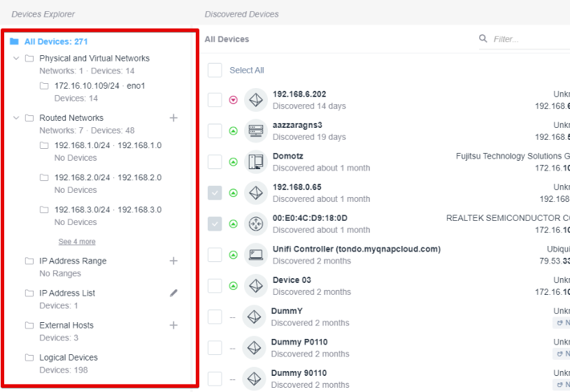The image size is (570, 392).
Task: Uncheck the checkbox for 192.168.0.65
Action: tap(215, 193)
